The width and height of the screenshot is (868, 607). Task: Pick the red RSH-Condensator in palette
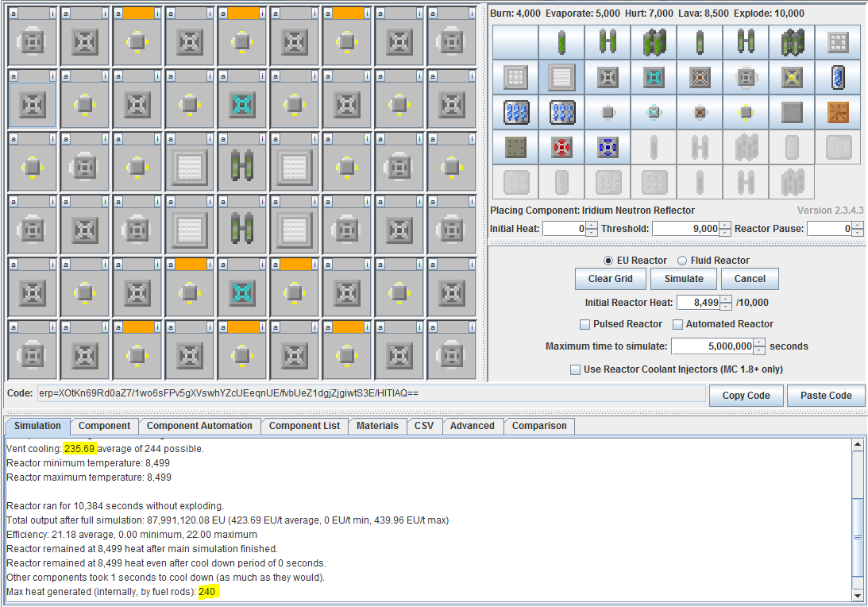pos(562,147)
